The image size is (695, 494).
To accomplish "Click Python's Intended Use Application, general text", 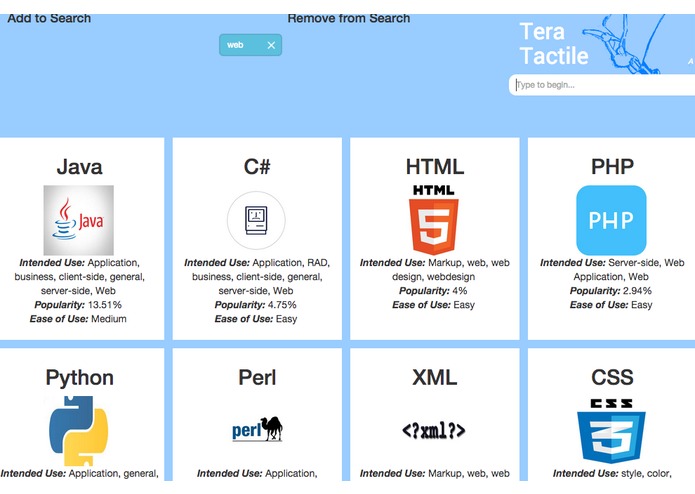I will pos(79,474).
